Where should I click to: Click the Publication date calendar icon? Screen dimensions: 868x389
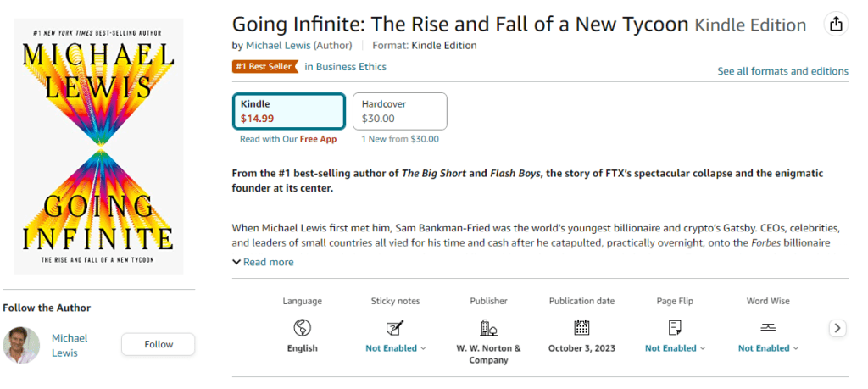click(x=581, y=327)
